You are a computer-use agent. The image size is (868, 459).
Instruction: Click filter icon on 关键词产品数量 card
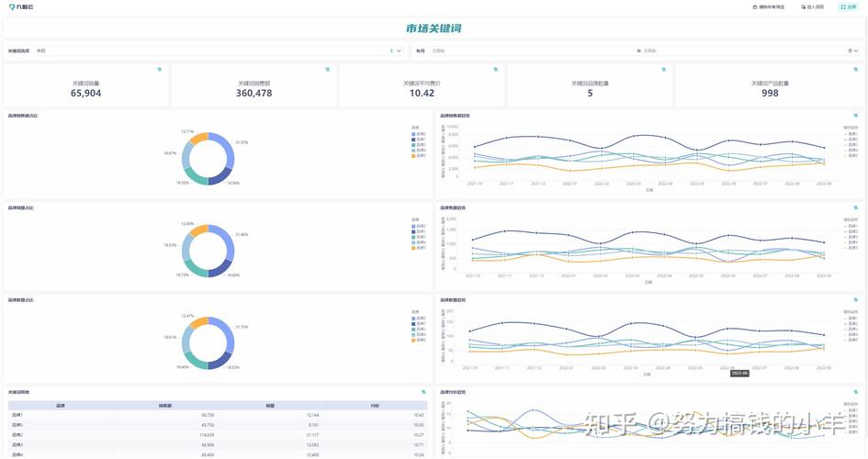(x=855, y=69)
